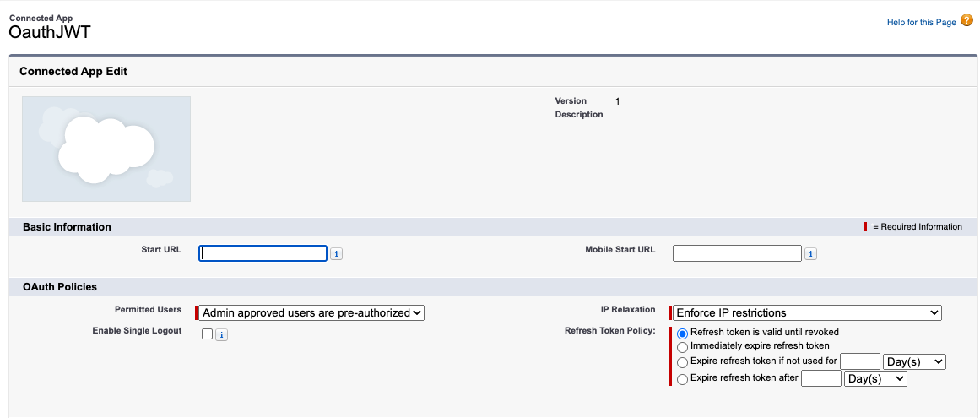This screenshot has height=418, width=980.
Task: Open Day(s) dropdown for 'if not used for'
Action: click(x=914, y=361)
